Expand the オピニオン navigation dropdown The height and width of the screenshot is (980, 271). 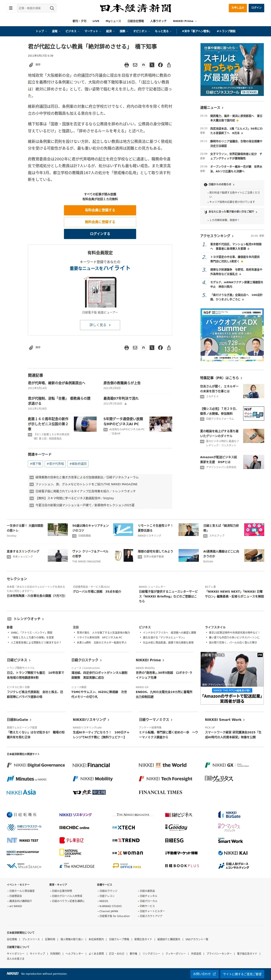(141, 31)
